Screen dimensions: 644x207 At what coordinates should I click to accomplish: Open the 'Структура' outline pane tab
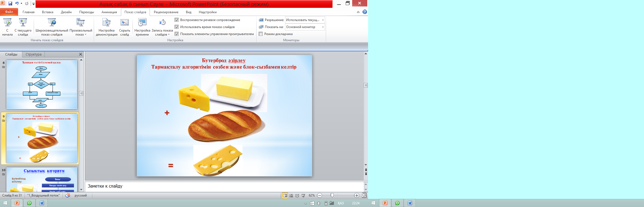tap(33, 54)
